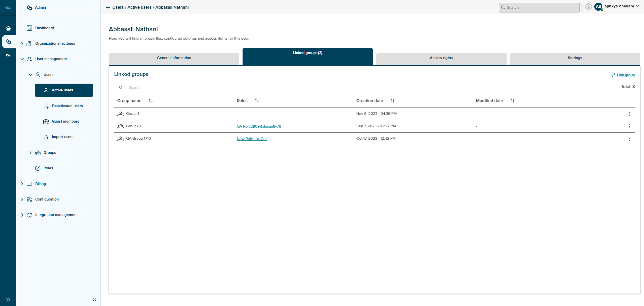Open the top-right settings gear
The image size is (644, 306).
(x=588, y=7)
